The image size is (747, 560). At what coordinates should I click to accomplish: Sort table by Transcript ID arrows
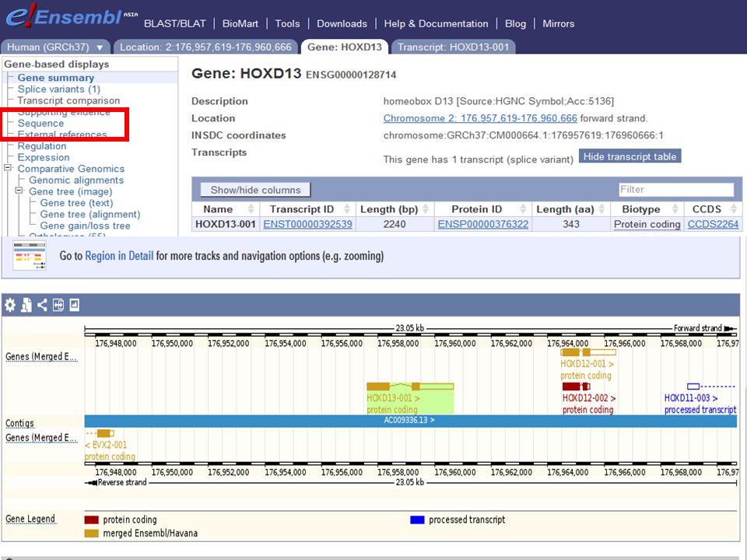[347, 209]
